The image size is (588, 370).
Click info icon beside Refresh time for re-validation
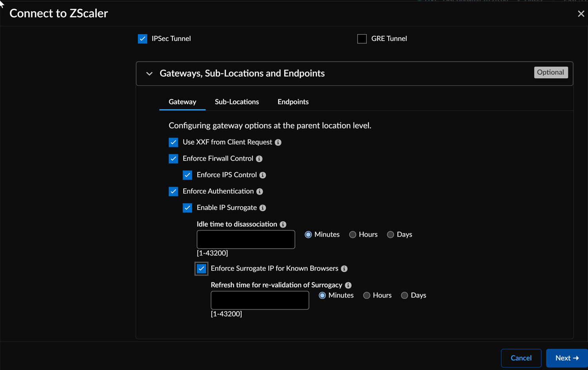click(348, 285)
